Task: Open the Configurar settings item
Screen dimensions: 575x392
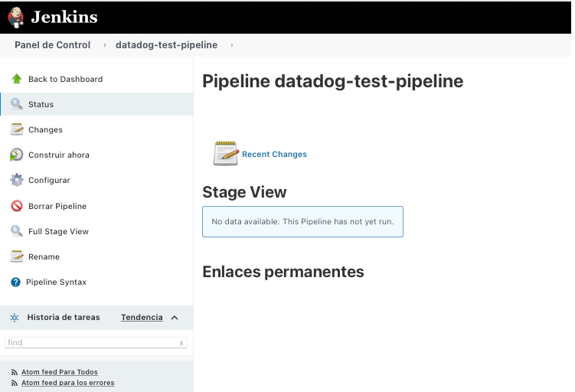Action: 49,181
